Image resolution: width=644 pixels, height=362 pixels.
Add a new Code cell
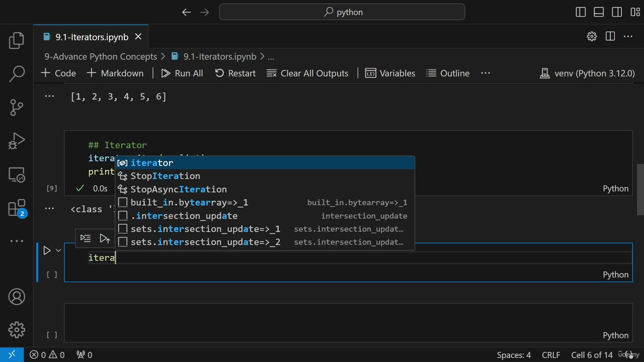point(58,73)
